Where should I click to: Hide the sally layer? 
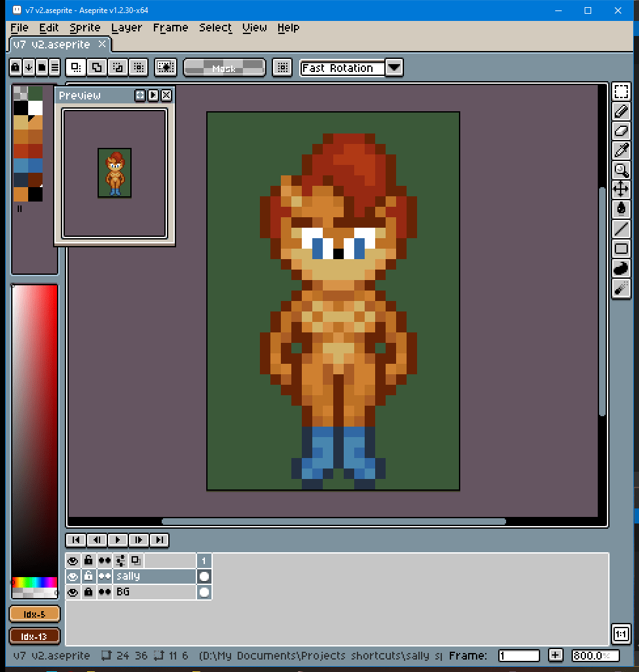click(73, 576)
